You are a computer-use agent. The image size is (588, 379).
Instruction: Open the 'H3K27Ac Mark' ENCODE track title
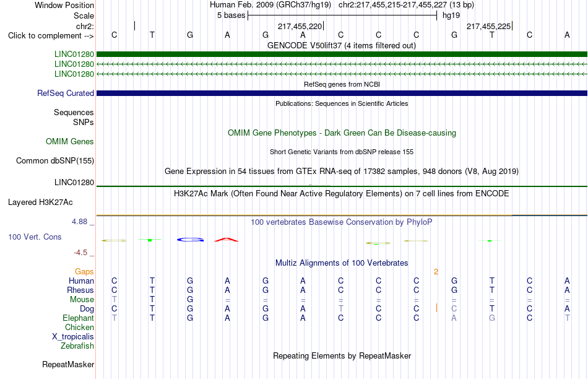[342, 194]
